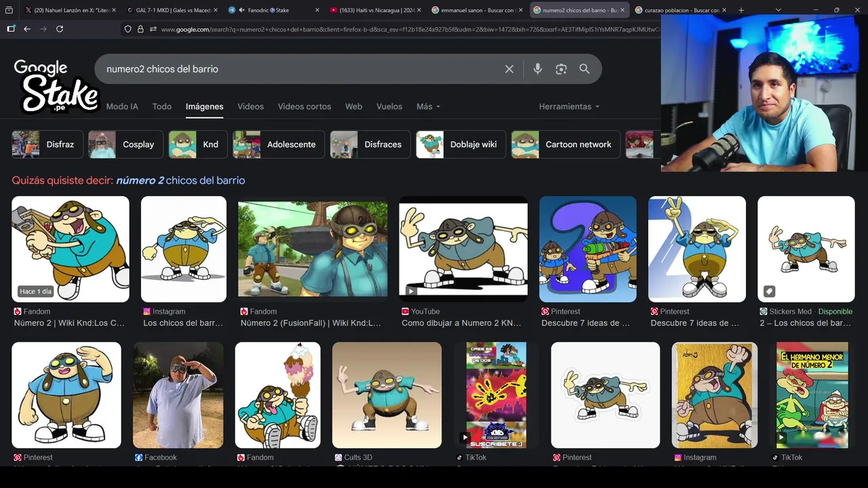Select the Cosplay filter chip
Image resolution: width=868 pixels, height=488 pixels.
pos(125,144)
